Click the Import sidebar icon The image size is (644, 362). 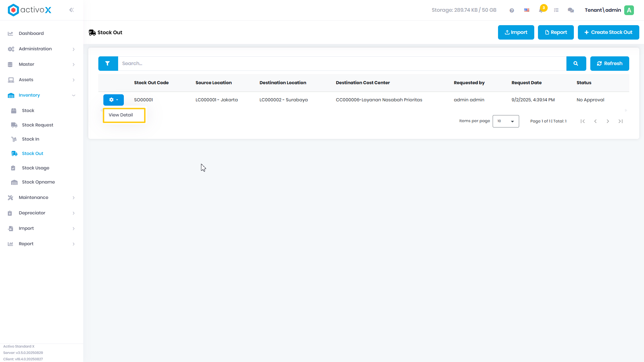tap(10, 228)
